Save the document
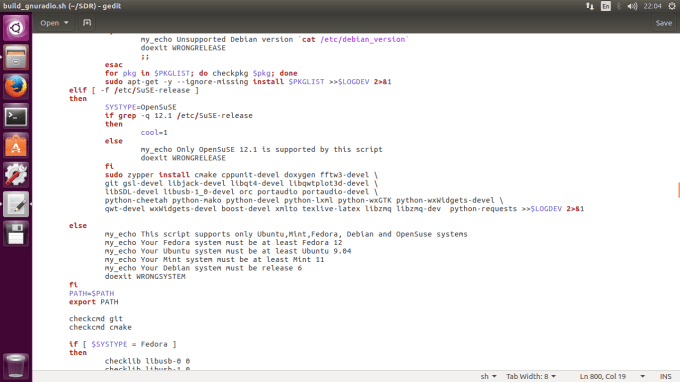Image resolution: width=680 pixels, height=382 pixels. (x=664, y=23)
